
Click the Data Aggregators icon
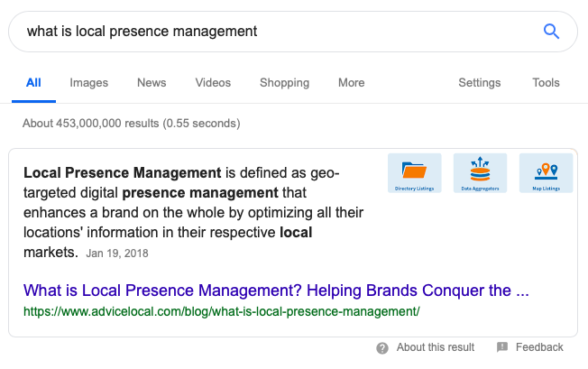480,170
